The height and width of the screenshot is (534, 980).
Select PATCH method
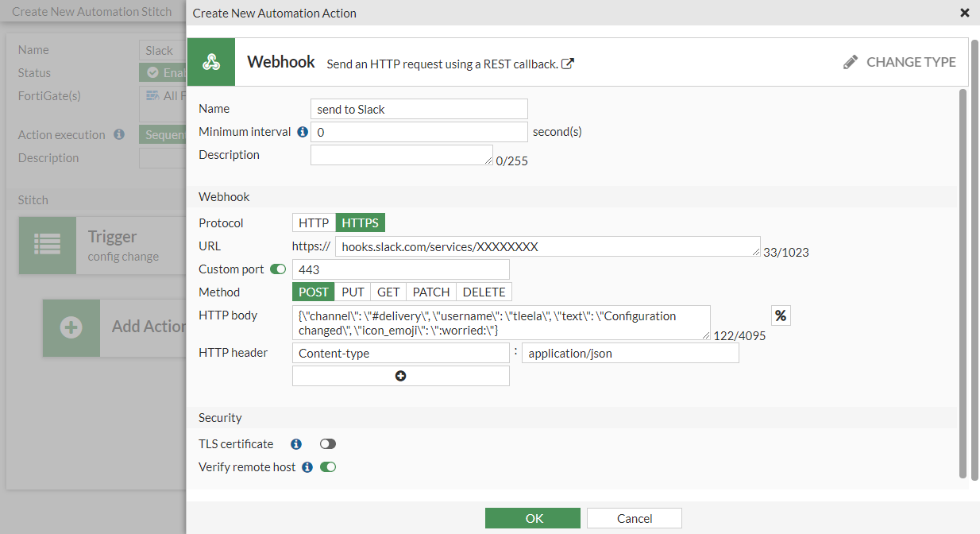431,292
